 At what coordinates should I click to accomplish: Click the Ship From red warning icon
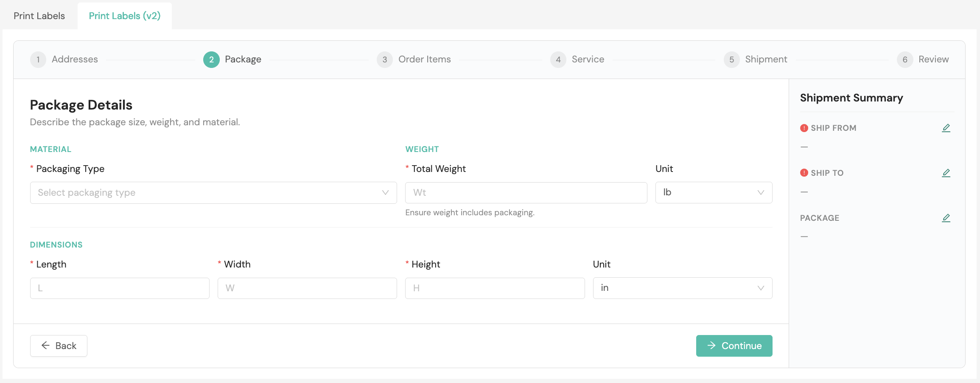804,128
